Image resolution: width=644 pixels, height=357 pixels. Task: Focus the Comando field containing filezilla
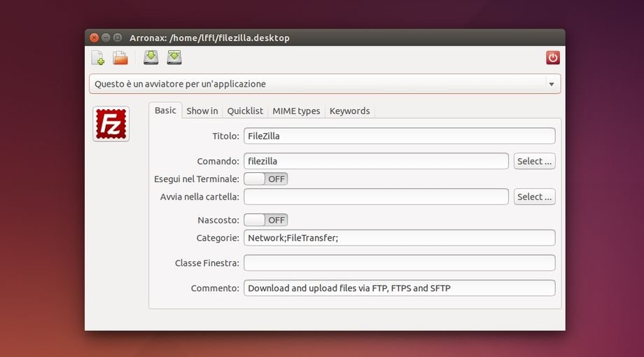click(x=376, y=161)
